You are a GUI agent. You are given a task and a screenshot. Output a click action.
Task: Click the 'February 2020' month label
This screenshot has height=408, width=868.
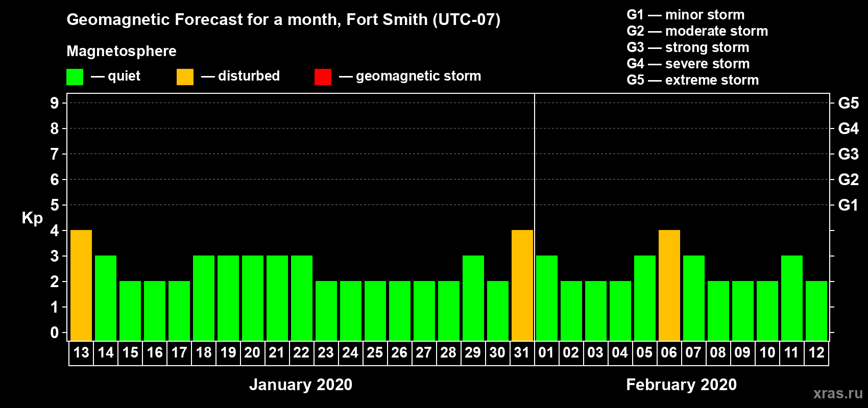coord(682,385)
